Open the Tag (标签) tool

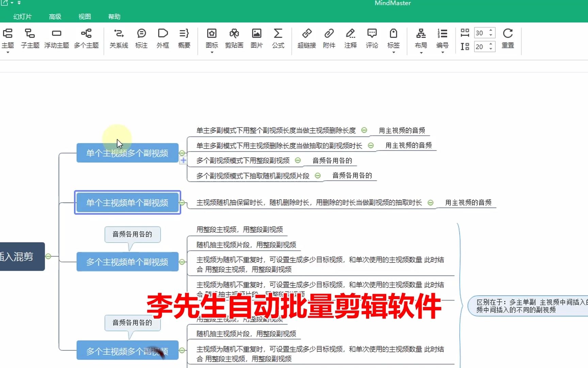click(x=393, y=38)
